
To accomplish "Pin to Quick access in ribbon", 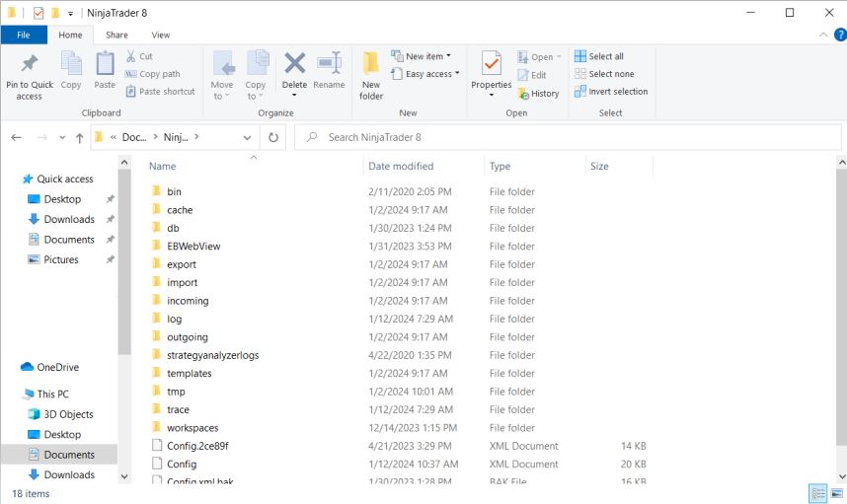I will 30,76.
